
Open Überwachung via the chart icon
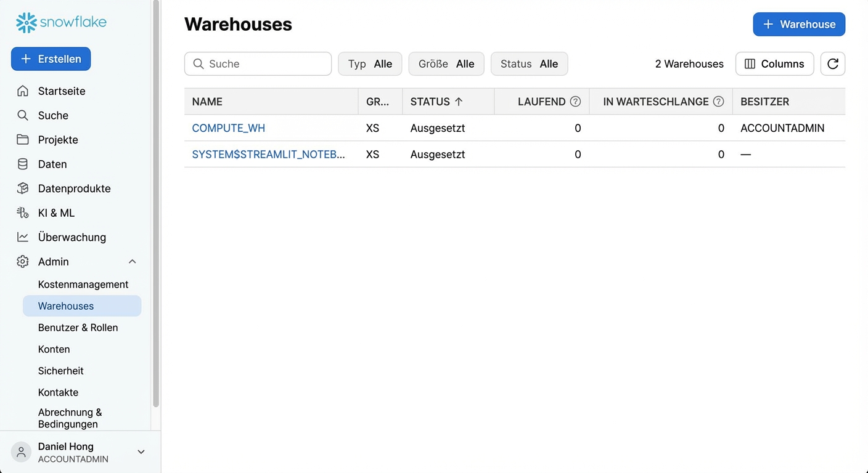point(23,237)
